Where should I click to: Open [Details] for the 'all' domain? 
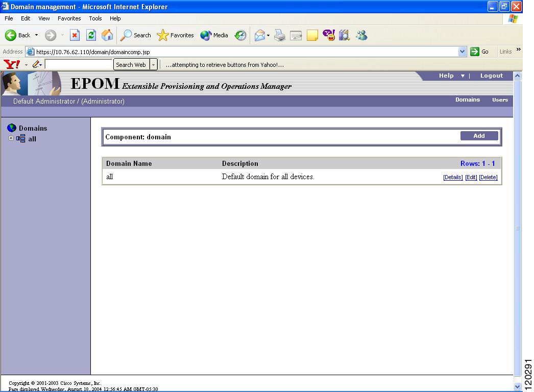pyautogui.click(x=452, y=177)
